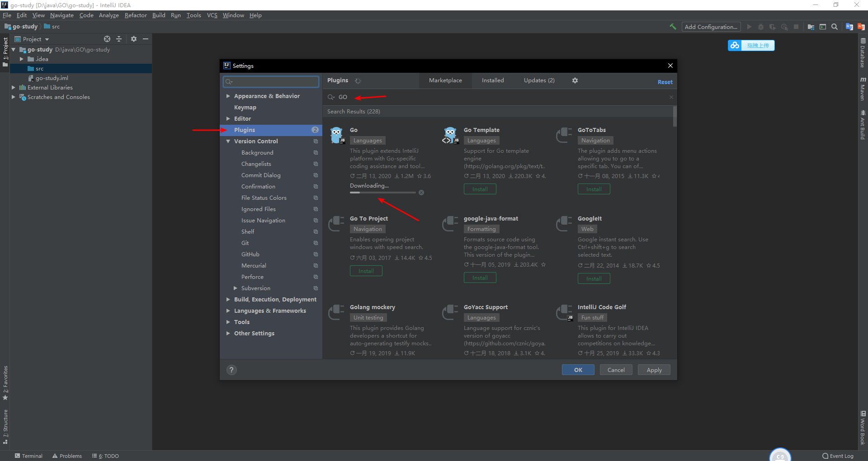Click the Search Everywhere magnifier icon
The image size is (868, 461).
pos(835,27)
